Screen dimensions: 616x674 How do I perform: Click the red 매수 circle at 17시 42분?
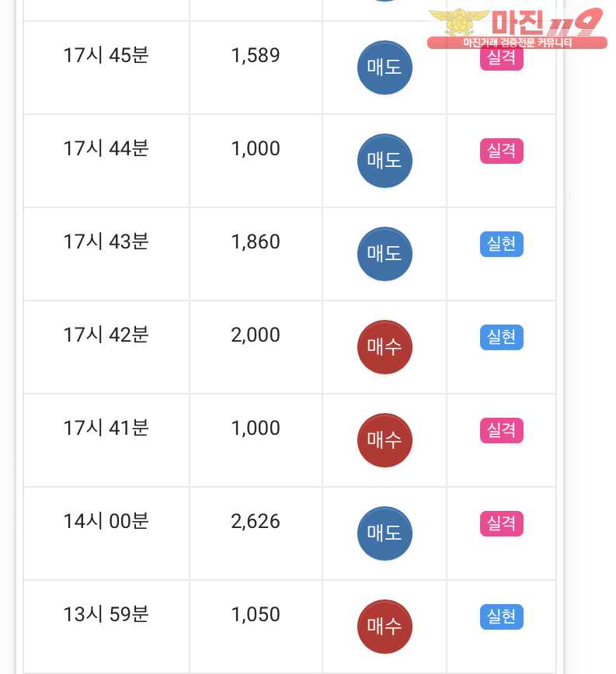[x=385, y=347]
